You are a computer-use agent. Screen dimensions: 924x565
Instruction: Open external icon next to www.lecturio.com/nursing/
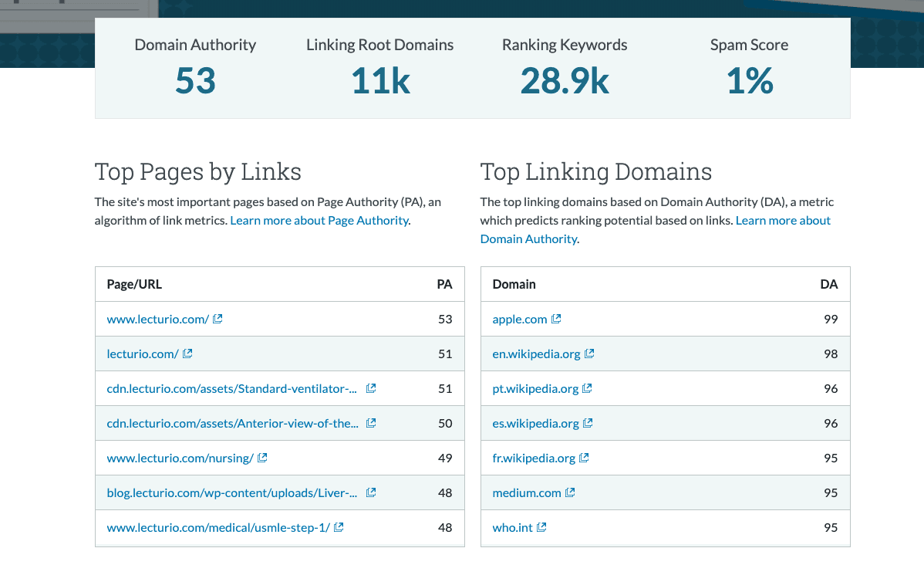click(262, 458)
